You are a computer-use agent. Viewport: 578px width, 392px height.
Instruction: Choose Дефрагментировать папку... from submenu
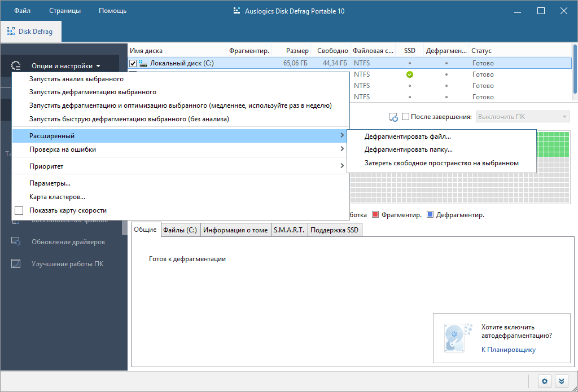click(441, 149)
